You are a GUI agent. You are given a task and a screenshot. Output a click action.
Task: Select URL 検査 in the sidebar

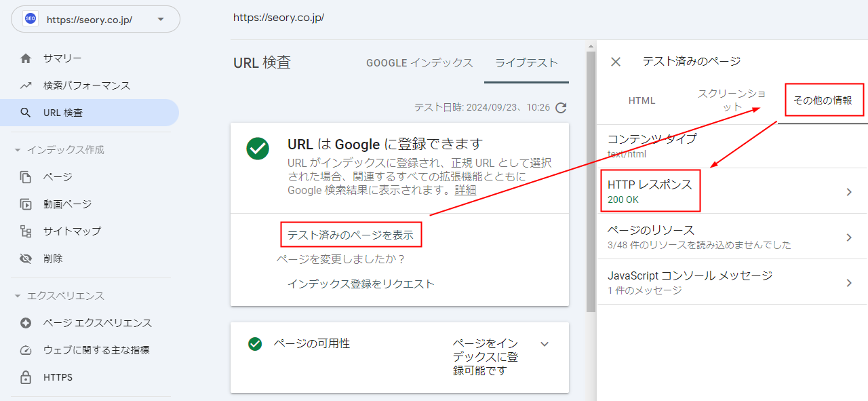90,113
